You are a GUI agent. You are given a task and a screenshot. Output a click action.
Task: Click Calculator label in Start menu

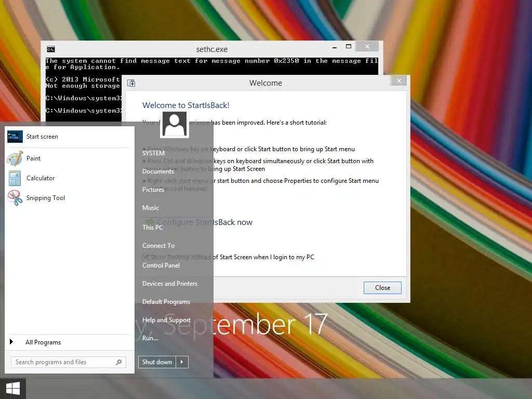[41, 178]
